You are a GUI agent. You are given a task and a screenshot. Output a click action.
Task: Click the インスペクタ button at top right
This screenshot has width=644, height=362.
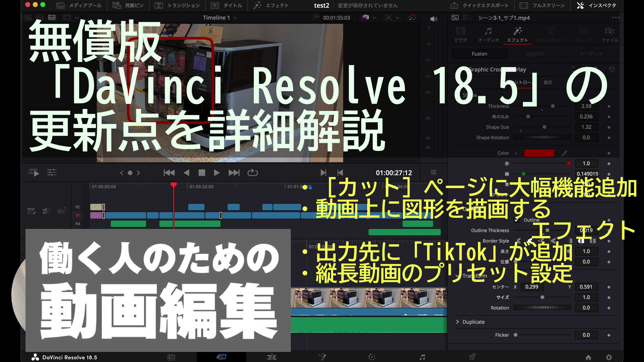point(596,5)
